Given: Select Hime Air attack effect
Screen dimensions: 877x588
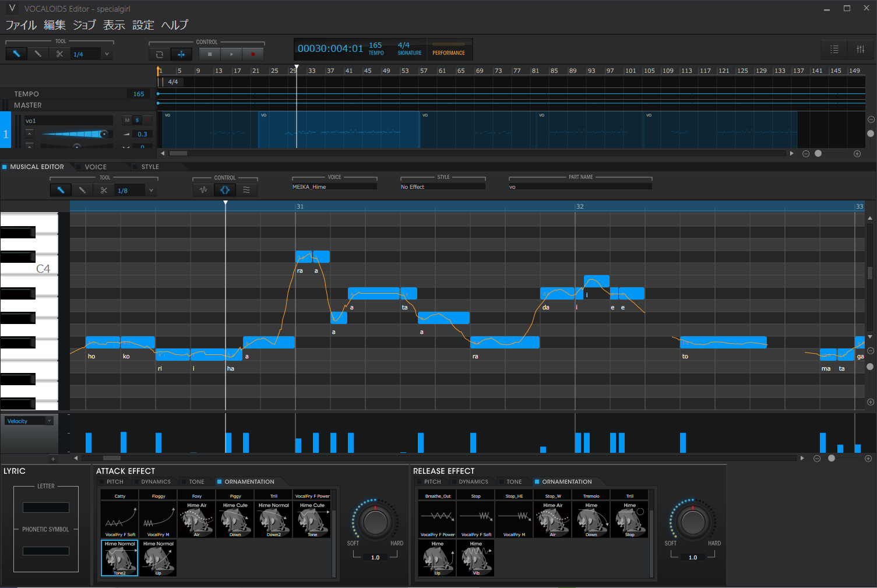Looking at the screenshot, I should pyautogui.click(x=197, y=519).
